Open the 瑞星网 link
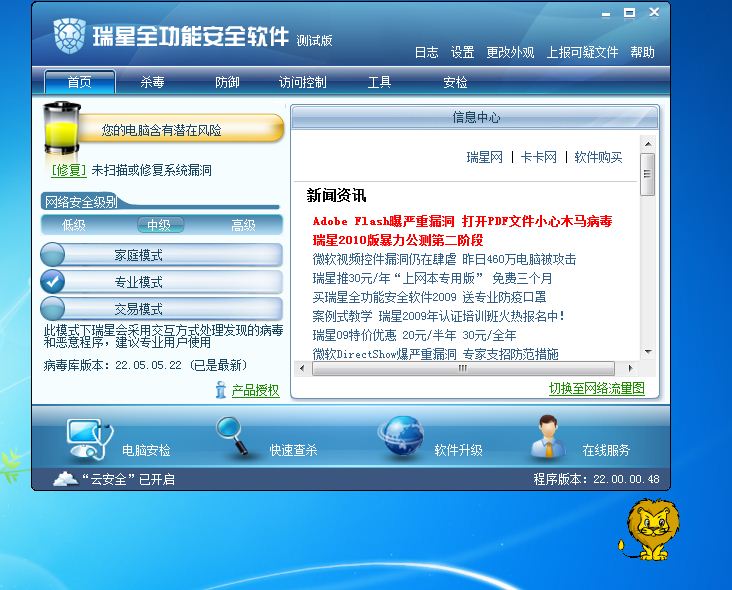Image resolution: width=732 pixels, height=590 pixels. 485,157
